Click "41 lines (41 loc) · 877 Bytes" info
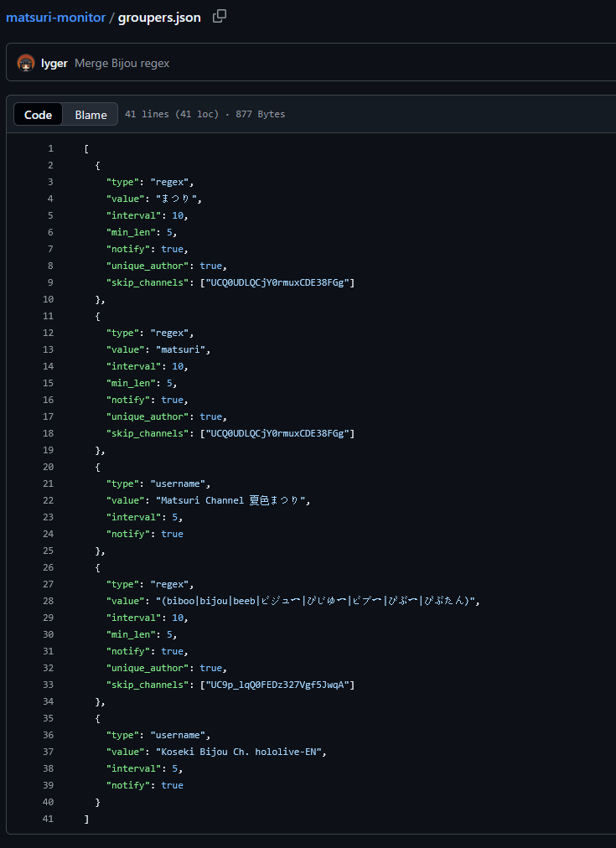 [x=205, y=114]
